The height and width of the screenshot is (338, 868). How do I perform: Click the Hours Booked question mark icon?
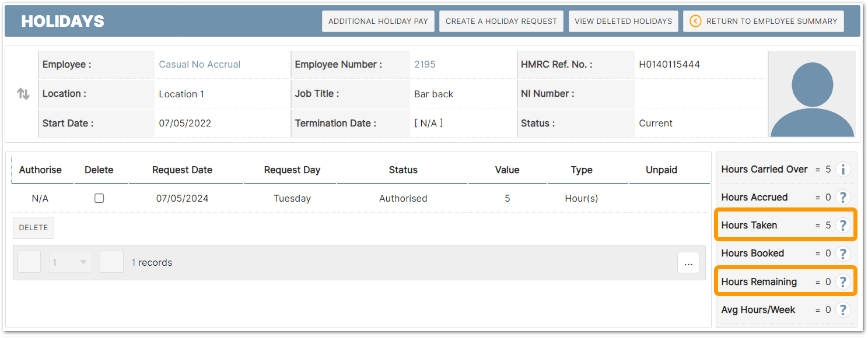(x=843, y=254)
